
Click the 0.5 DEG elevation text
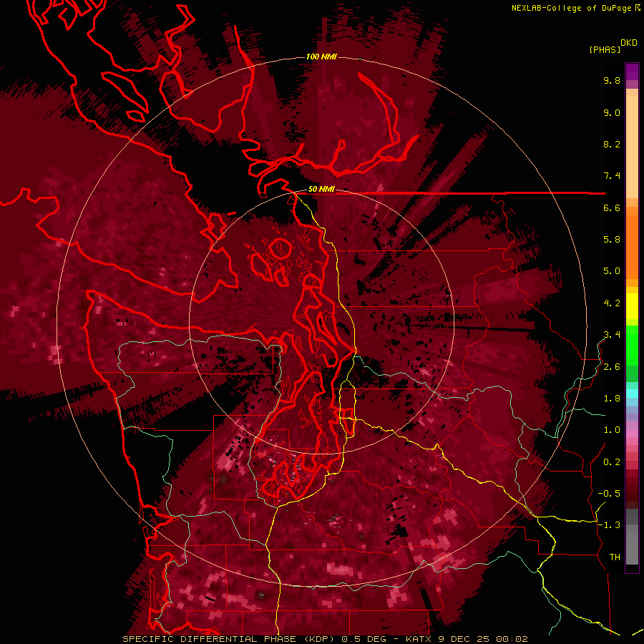coord(363,639)
